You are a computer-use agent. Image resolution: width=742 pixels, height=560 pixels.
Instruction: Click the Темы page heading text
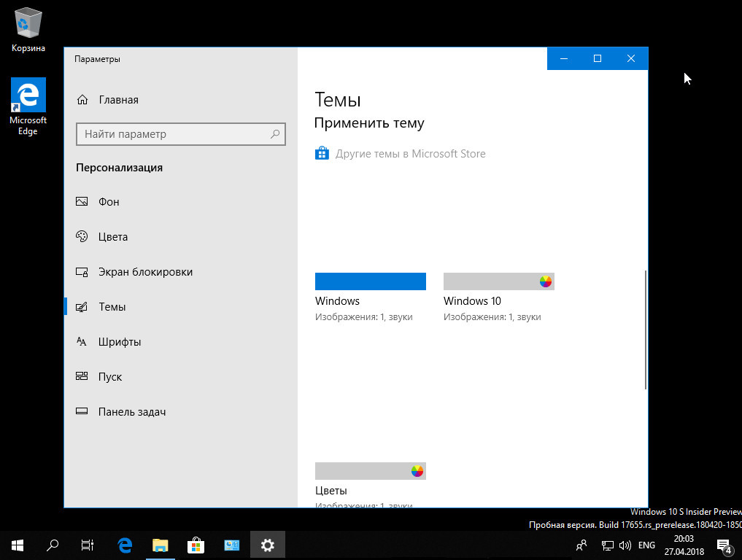338,100
